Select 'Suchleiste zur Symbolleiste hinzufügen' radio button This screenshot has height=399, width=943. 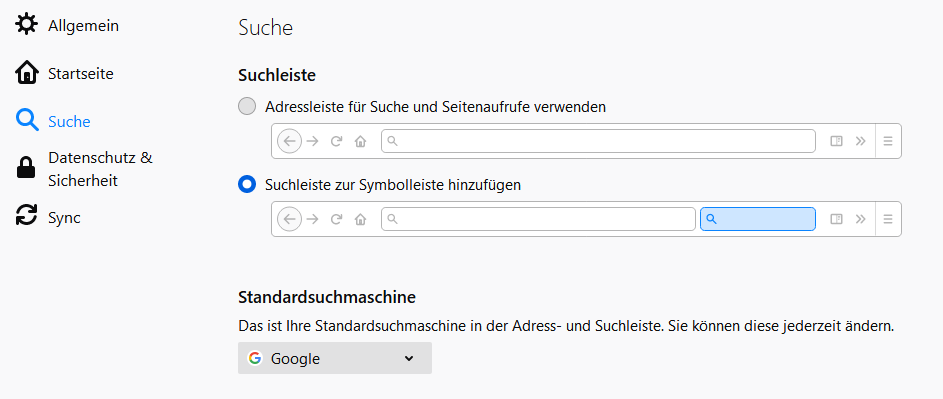point(247,184)
